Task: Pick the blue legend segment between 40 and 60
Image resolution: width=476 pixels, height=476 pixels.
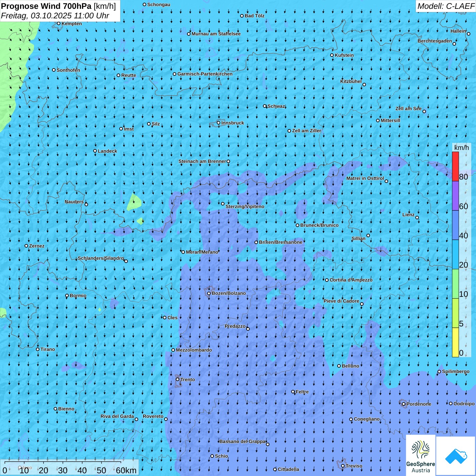Action: [455, 225]
